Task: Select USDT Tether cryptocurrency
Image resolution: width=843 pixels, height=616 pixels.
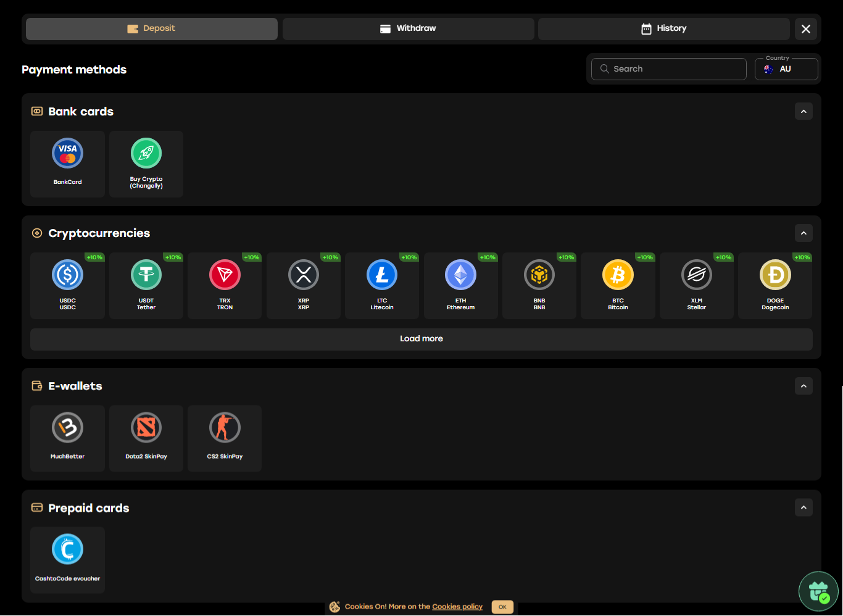Action: 146,285
